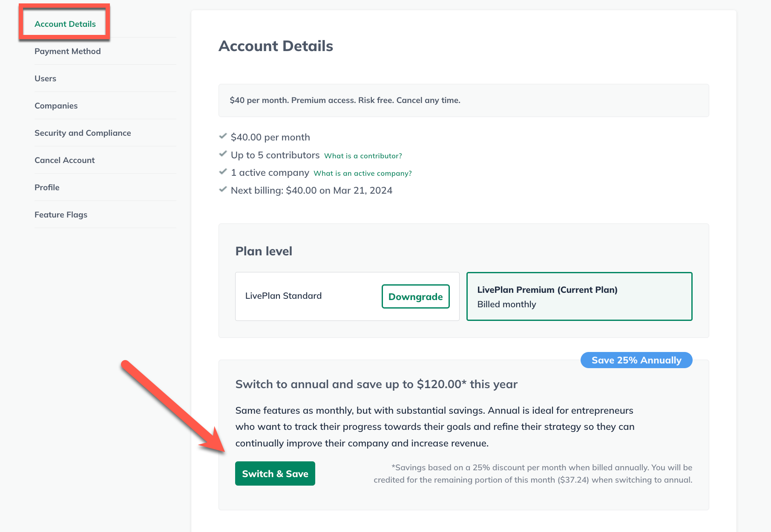Select the LivePlan Standard plan card
Image resolution: width=771 pixels, height=532 pixels.
click(x=347, y=296)
